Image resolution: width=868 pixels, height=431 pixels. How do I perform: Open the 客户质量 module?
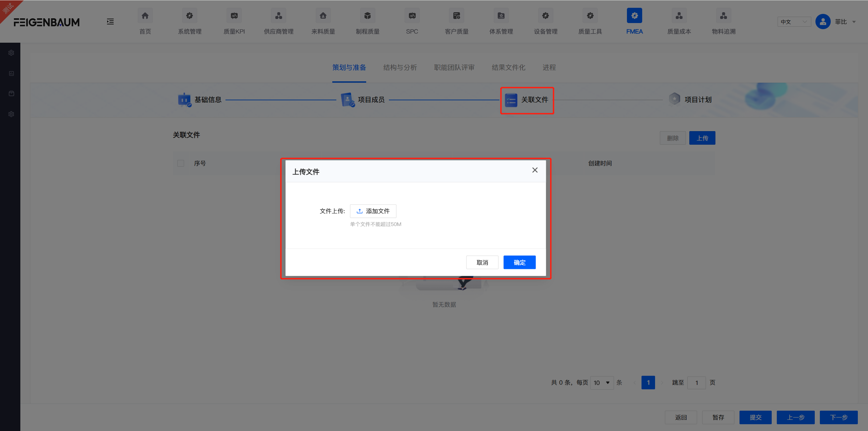tap(456, 21)
